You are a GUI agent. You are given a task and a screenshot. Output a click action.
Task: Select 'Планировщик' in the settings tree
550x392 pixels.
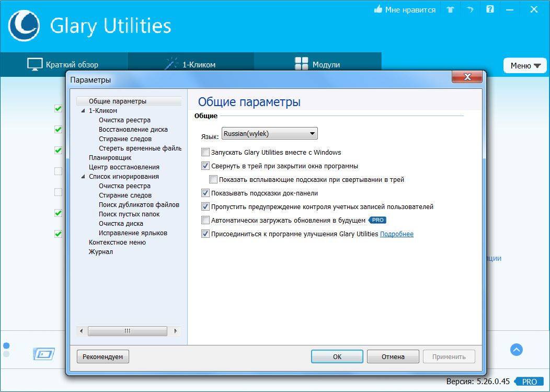point(110,158)
